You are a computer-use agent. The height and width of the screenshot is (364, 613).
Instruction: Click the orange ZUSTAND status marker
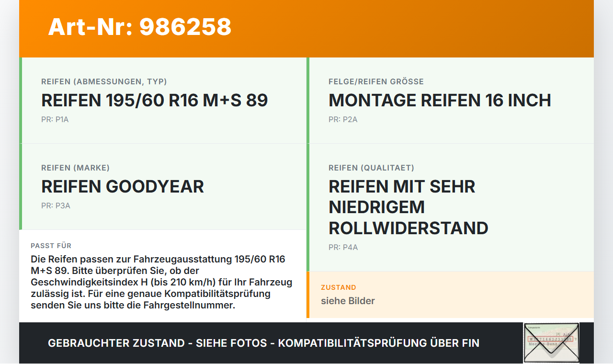click(x=339, y=287)
